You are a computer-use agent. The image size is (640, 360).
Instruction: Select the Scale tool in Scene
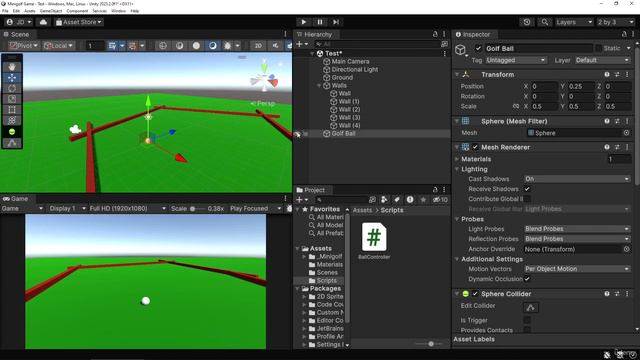[12, 99]
